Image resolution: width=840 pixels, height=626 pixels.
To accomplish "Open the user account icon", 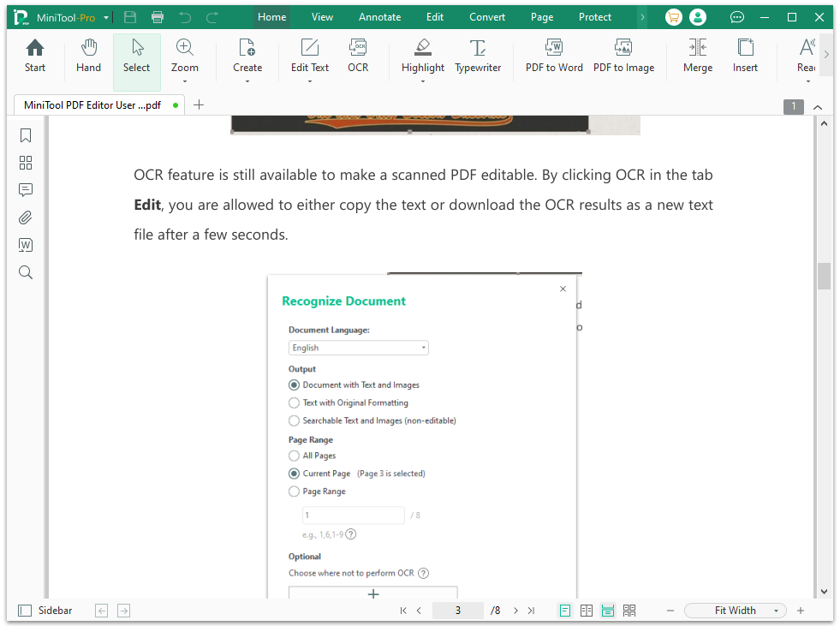I will [x=698, y=17].
